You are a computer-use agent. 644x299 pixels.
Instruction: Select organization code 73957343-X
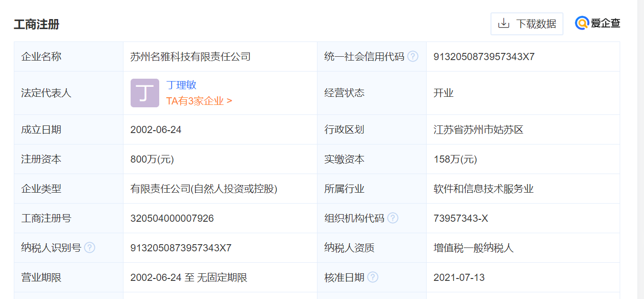(x=460, y=218)
